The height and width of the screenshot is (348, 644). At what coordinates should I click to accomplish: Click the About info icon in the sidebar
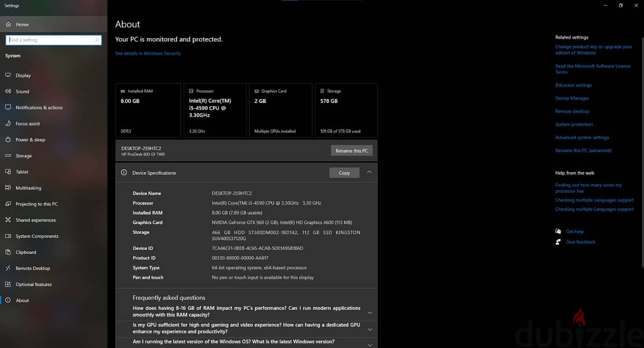(8, 300)
